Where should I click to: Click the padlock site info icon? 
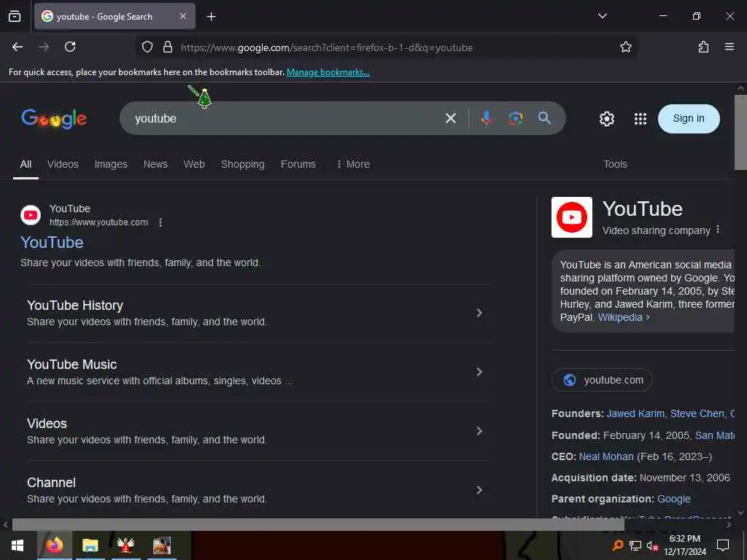(x=168, y=47)
